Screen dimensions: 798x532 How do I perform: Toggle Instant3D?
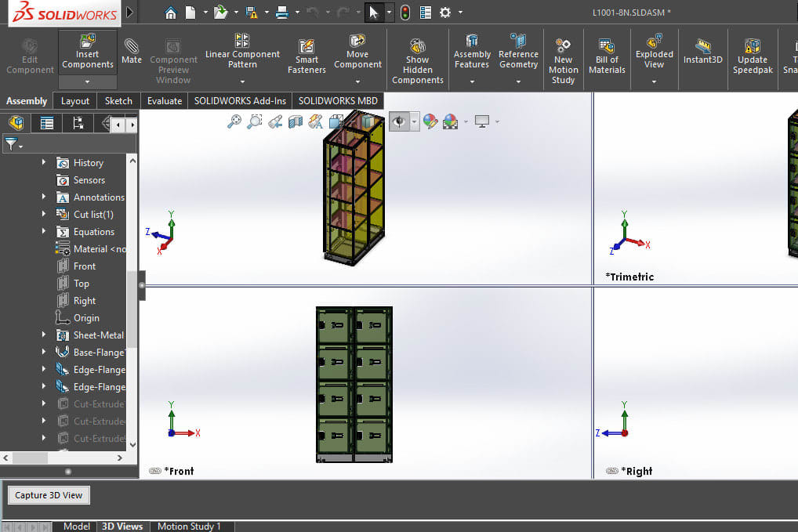click(703, 53)
